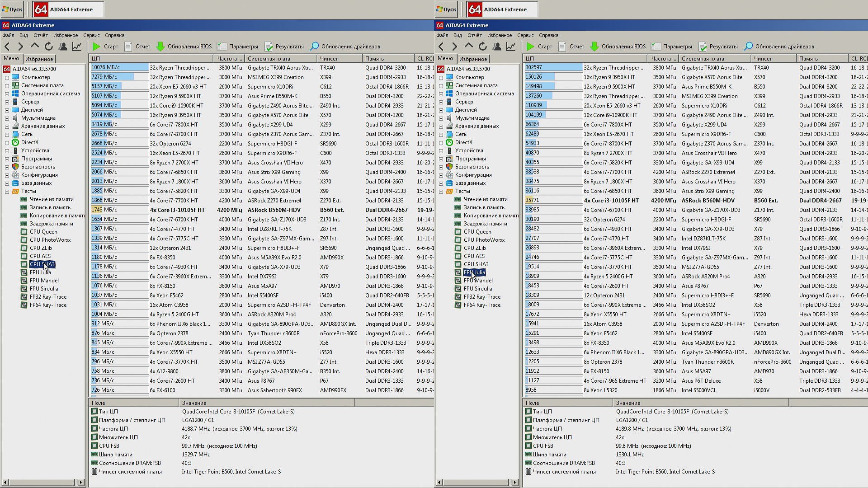Collapse the Тесты node in right window tree

[x=441, y=192]
